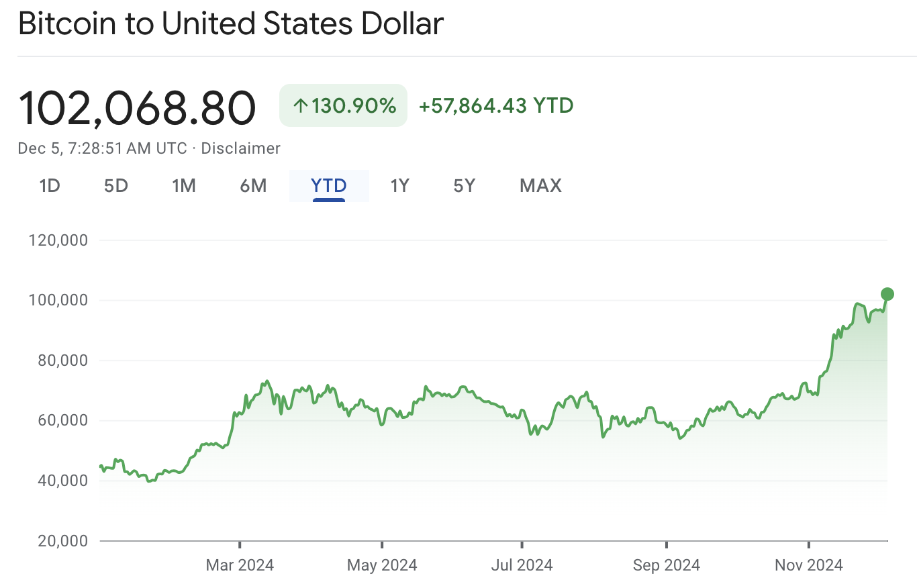Screen dimensions: 917x588
Task: Switch to the 5D range tab
Action: (x=116, y=186)
